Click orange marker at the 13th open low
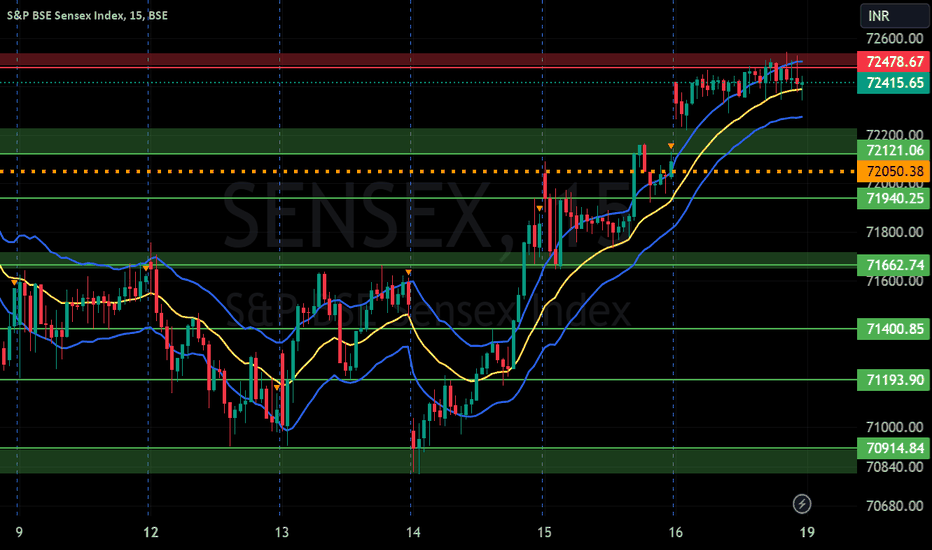This screenshot has height=550, width=932. click(x=277, y=388)
